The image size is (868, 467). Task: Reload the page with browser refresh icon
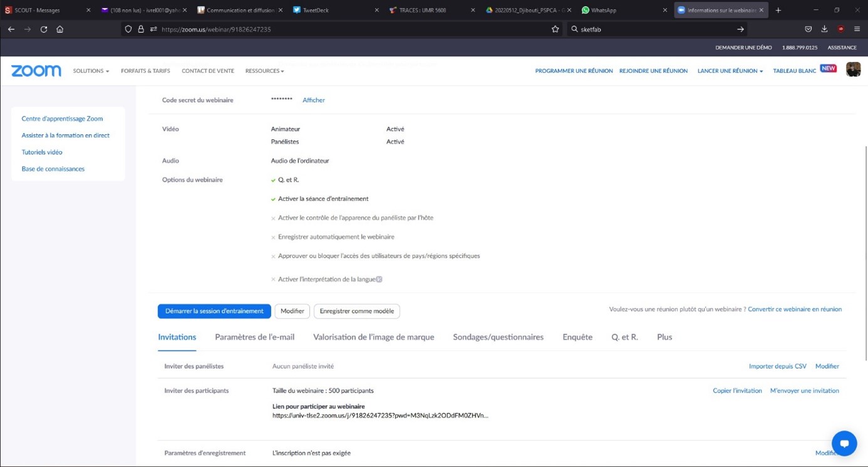(x=44, y=29)
